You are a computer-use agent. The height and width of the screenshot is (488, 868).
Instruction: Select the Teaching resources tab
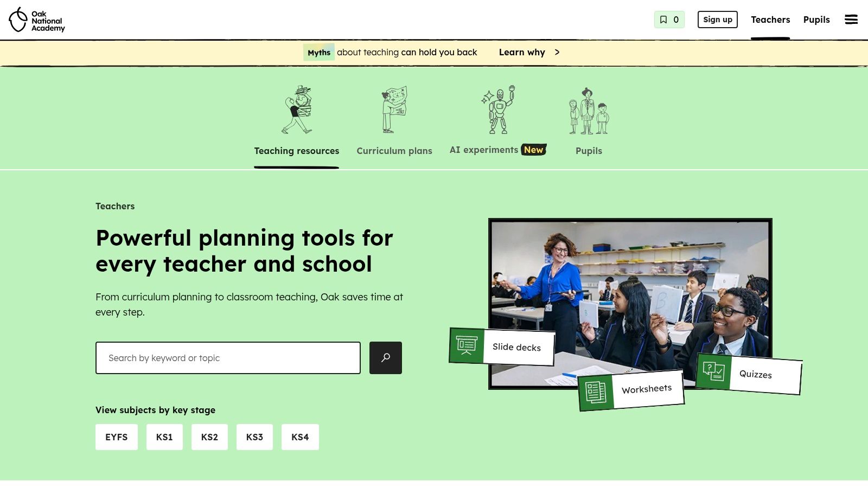(297, 151)
